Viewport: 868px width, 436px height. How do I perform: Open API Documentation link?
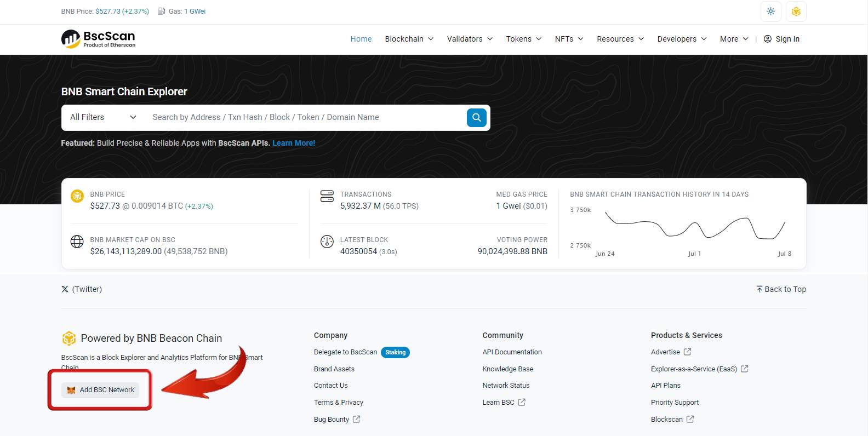(512, 352)
